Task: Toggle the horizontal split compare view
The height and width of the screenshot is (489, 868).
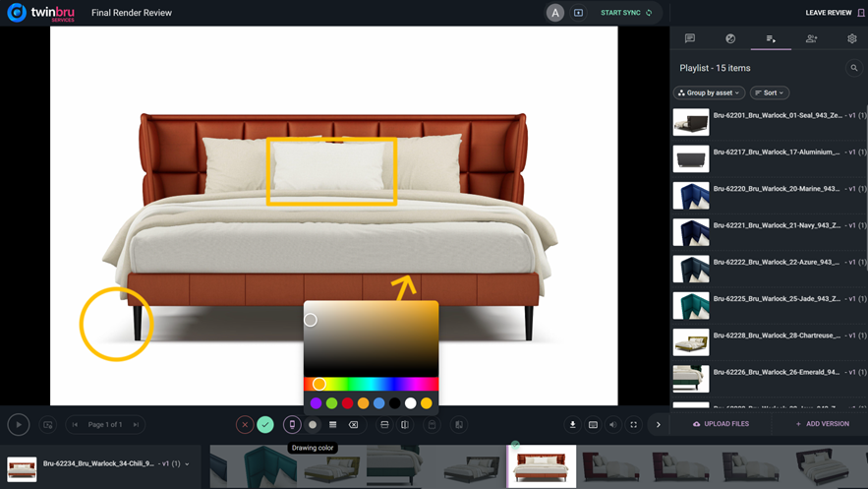Action: [x=384, y=425]
